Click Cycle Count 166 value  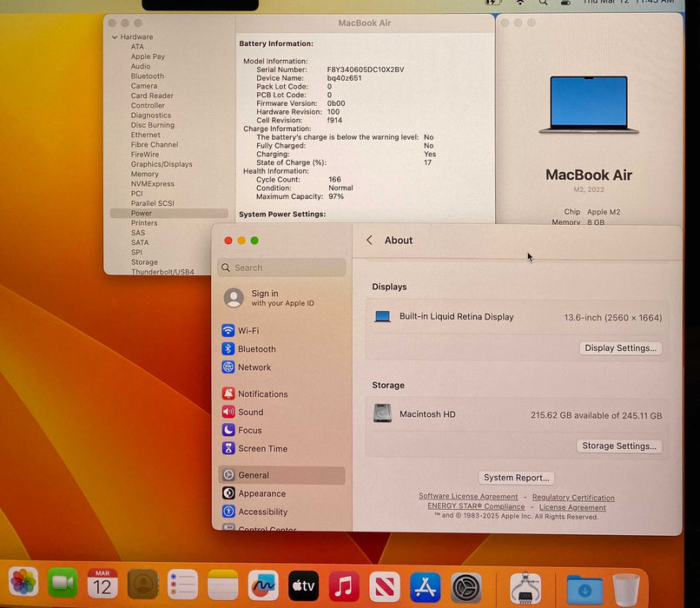(x=334, y=180)
